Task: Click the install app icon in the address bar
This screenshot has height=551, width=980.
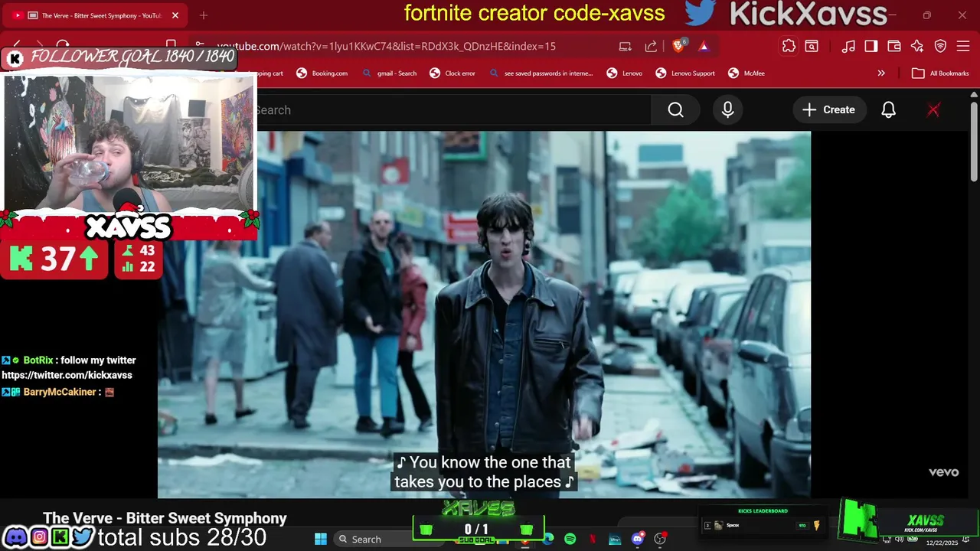Action: pyautogui.click(x=626, y=46)
